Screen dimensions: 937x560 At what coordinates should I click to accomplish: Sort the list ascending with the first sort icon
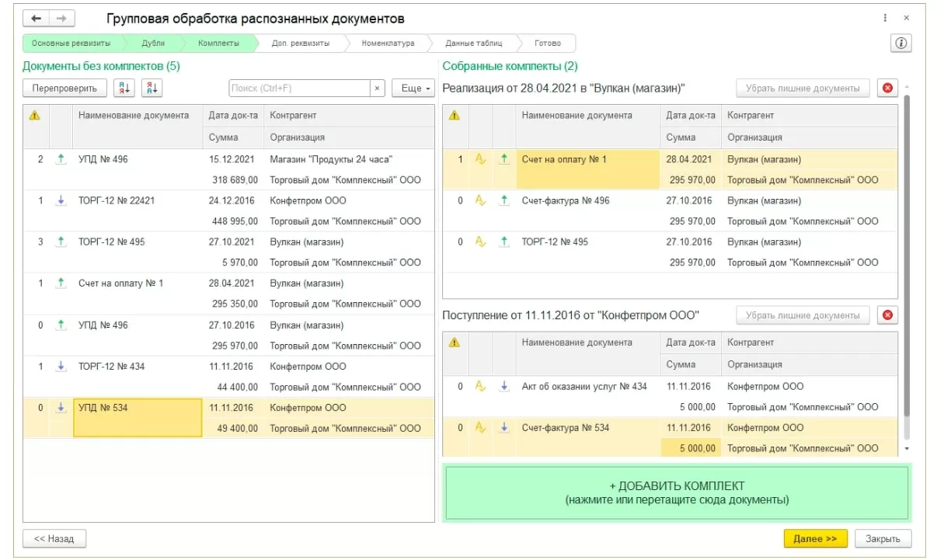(x=124, y=89)
